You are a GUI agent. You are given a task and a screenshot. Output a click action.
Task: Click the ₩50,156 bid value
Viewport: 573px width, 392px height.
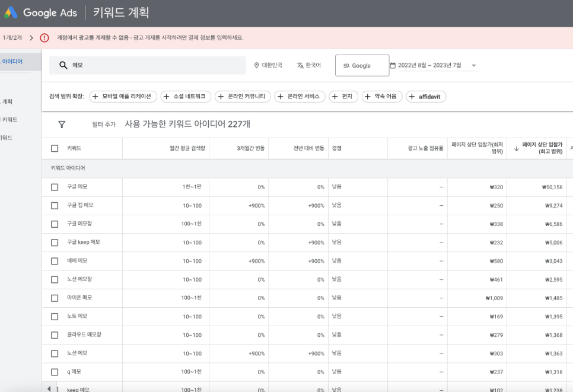click(x=552, y=187)
